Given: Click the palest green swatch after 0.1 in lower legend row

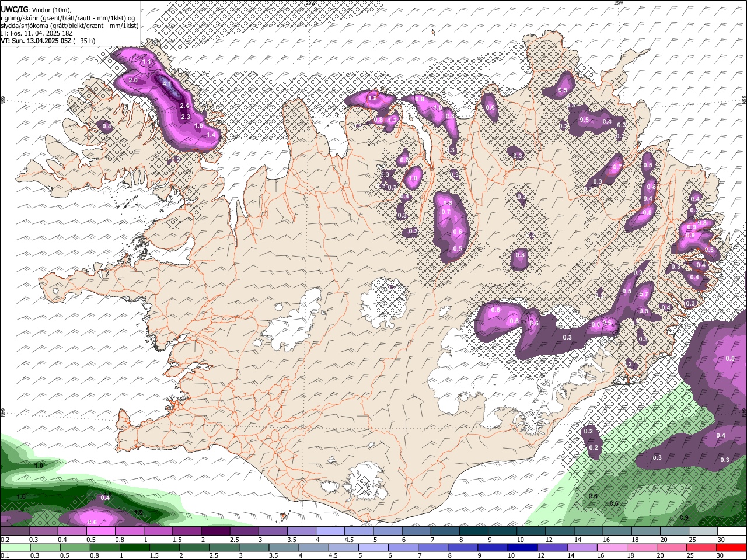Looking at the screenshot, I should (15, 547).
